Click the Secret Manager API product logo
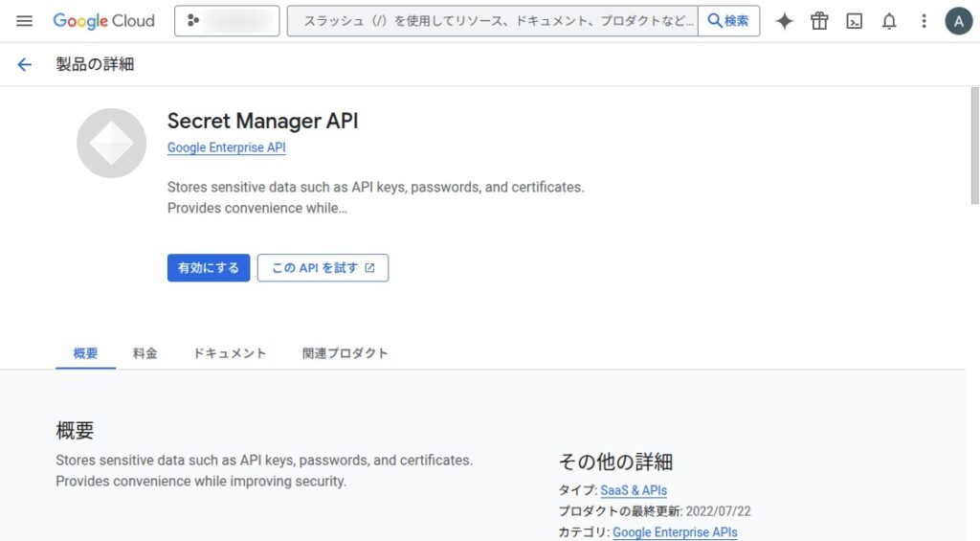Screen dimensions: 980x541 coord(111,143)
